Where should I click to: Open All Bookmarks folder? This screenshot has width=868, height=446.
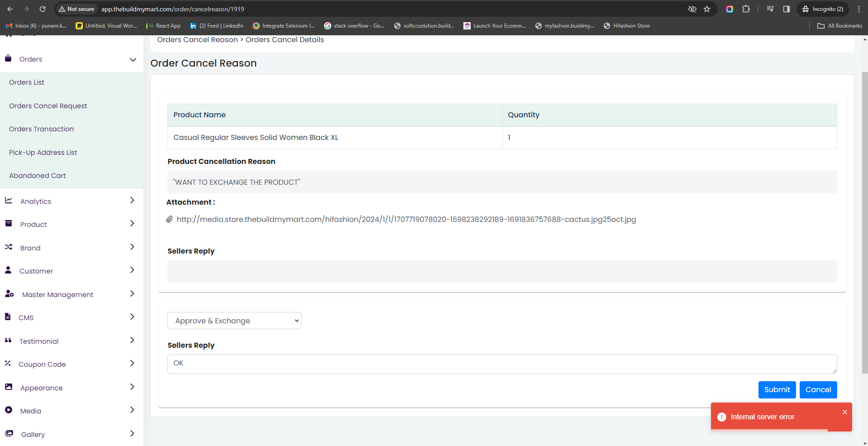click(840, 26)
